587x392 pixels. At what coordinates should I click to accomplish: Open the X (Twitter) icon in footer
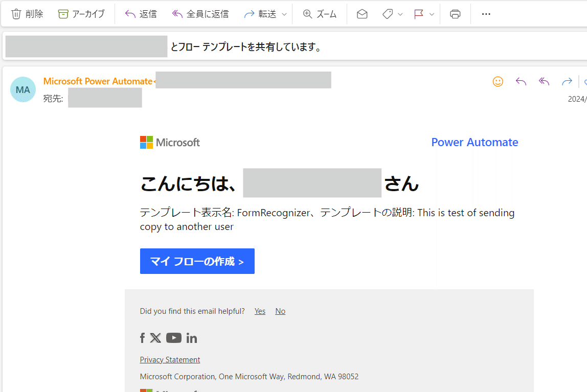coord(155,338)
